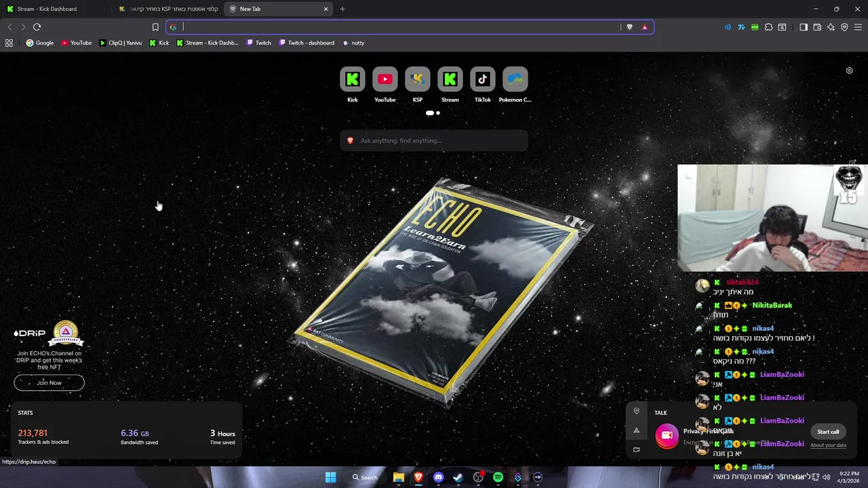Switch to Stream - Kick Dashboard tab
Viewport: 868px width, 488px height.
tap(56, 9)
